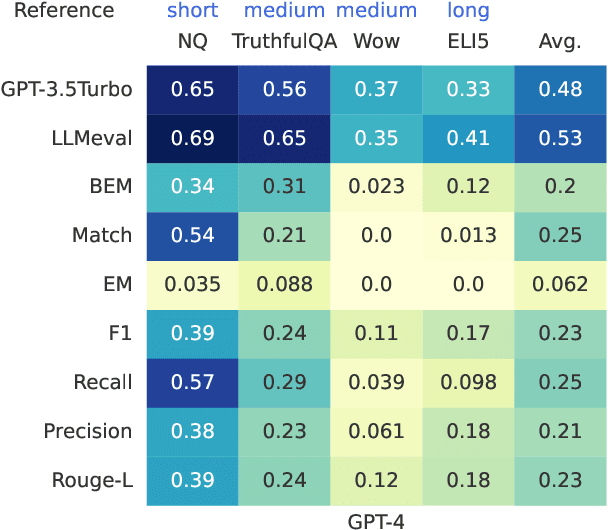Select the Precision row Wow cell 0.061
Image resolution: width=608 pixels, height=530 pixels.
click(377, 432)
